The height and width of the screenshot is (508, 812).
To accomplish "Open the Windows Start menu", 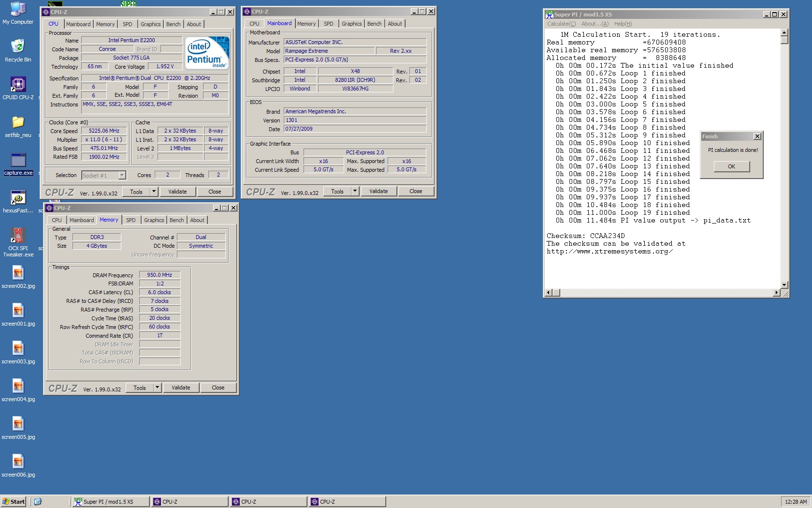I will [x=14, y=502].
